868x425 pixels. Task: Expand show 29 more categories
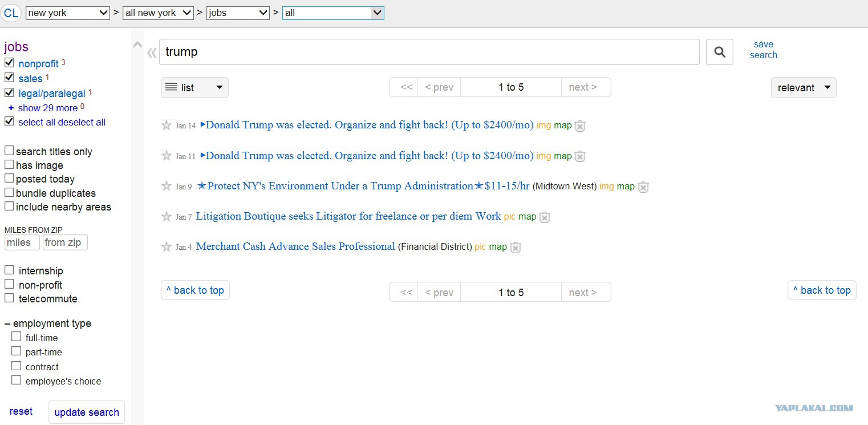click(x=48, y=108)
